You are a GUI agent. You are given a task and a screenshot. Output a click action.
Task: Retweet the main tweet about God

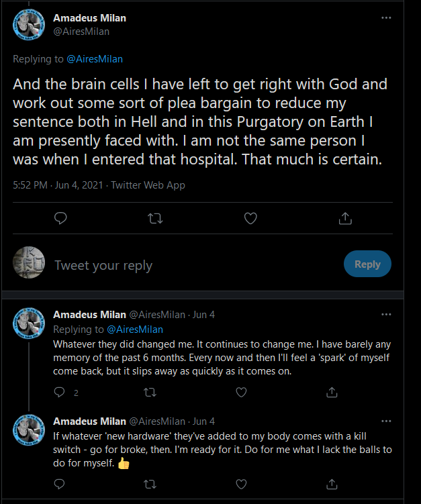(155, 219)
